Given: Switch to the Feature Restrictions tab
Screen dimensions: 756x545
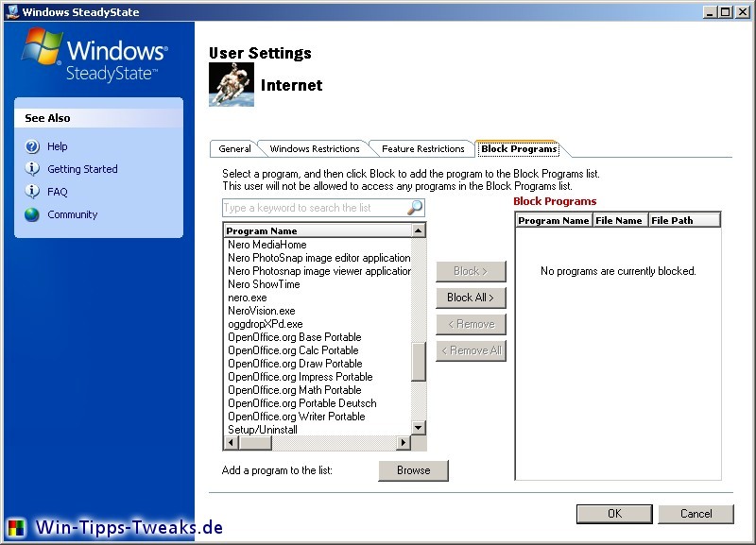Looking at the screenshot, I should 422,149.
